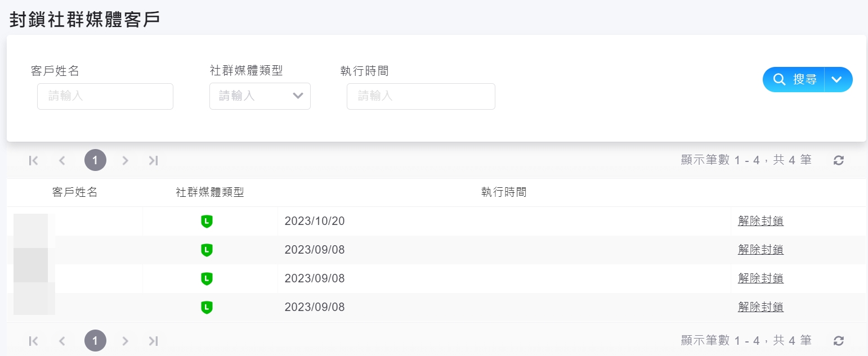
Task: Click 解除封鎖 link in the last row
Action: pos(760,307)
